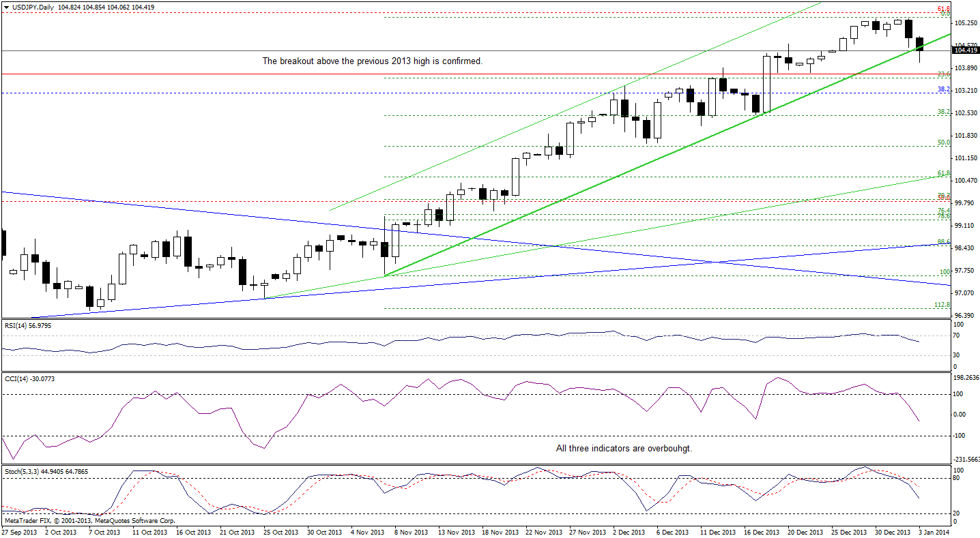Click the current price tag 104.419
This screenshot has height=538, width=980.
click(965, 50)
